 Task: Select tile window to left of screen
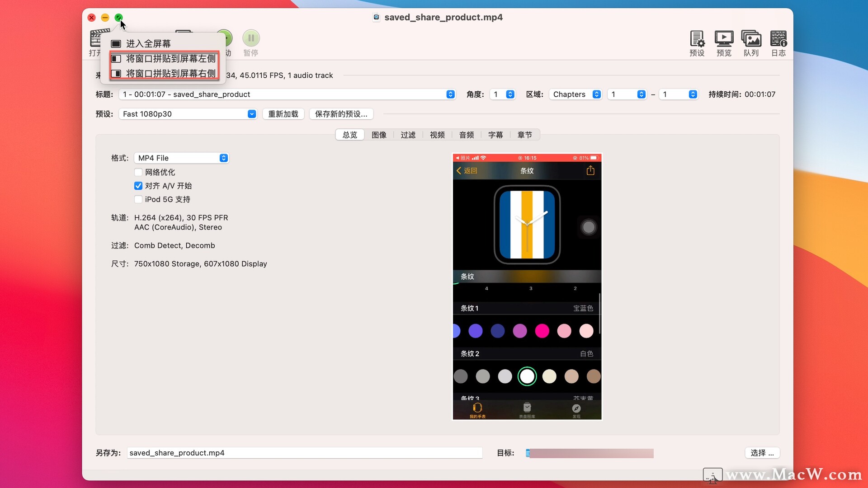pos(164,59)
